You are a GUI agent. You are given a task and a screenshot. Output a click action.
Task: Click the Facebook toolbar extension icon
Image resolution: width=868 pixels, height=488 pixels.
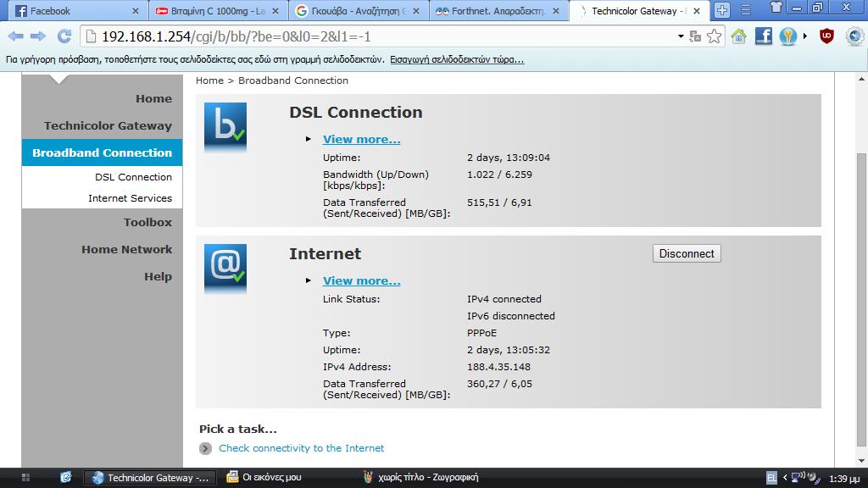click(x=764, y=36)
